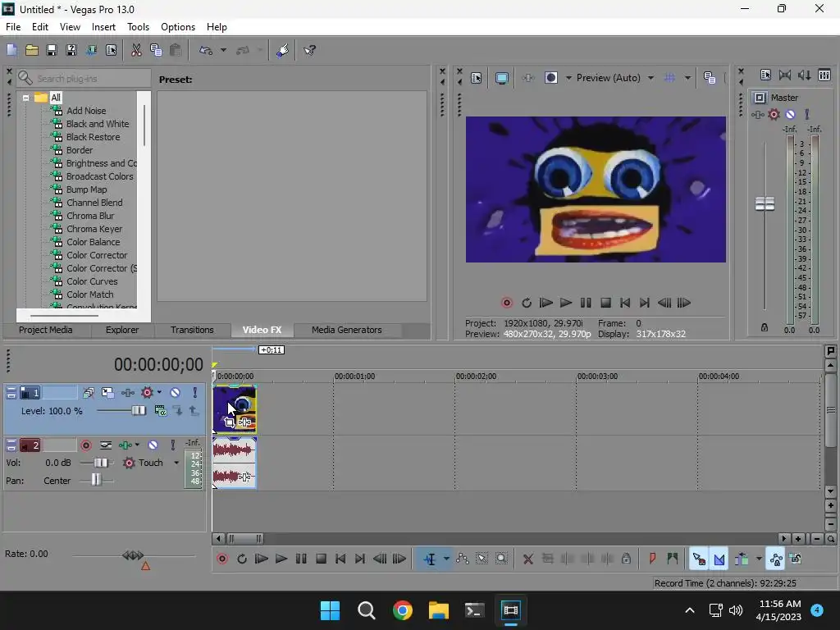
Task: Open Touch automation mode dropdown on track 2
Action: coord(176,463)
